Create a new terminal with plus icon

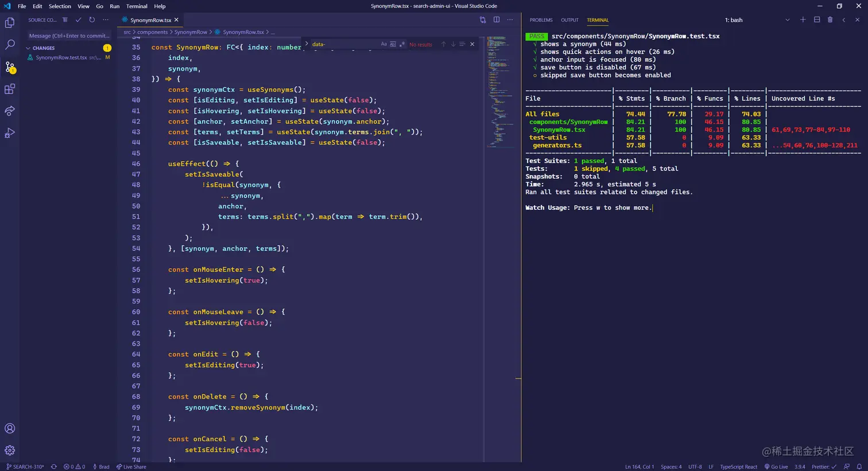click(803, 20)
